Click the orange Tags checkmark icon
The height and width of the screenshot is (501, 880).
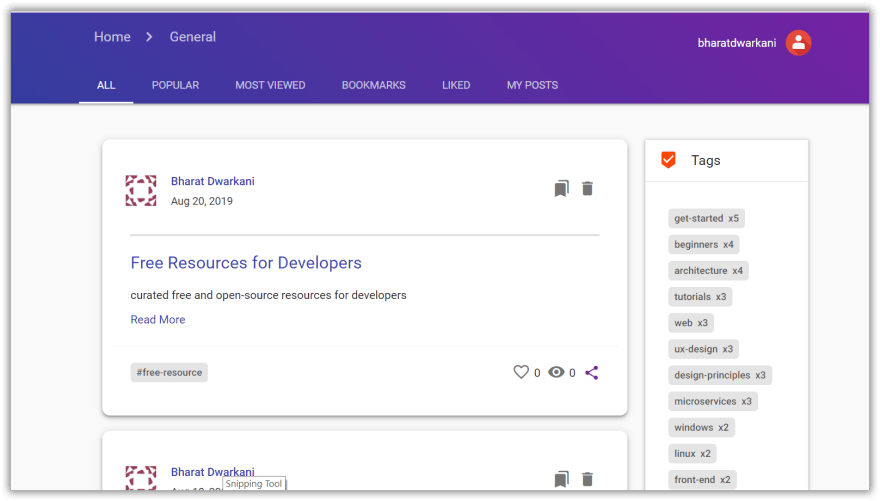(x=668, y=160)
